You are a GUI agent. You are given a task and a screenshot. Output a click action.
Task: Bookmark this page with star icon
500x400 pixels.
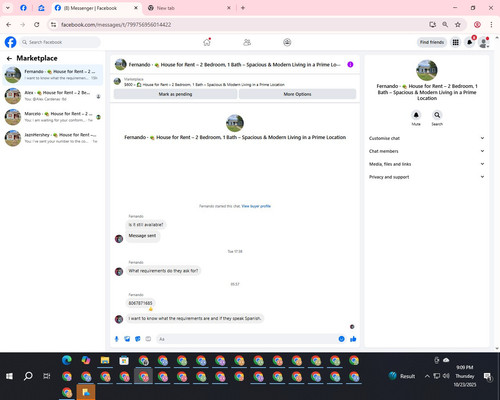click(458, 24)
